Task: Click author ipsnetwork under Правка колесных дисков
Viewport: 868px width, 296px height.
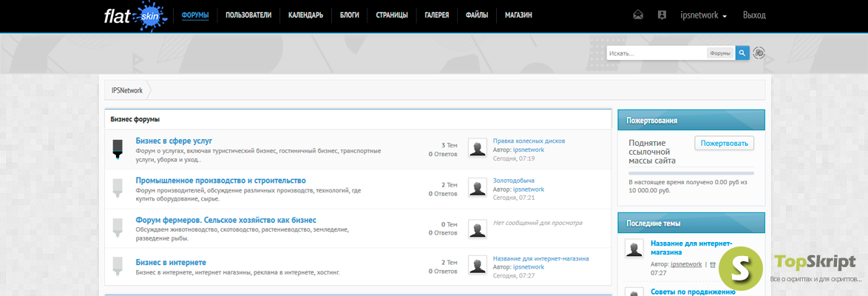Action: (x=529, y=149)
